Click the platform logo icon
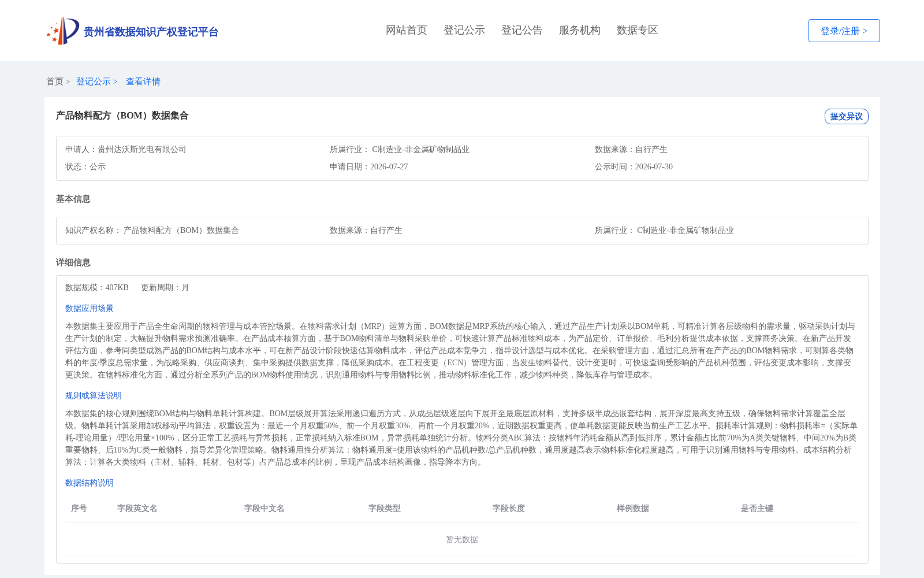 [63, 31]
